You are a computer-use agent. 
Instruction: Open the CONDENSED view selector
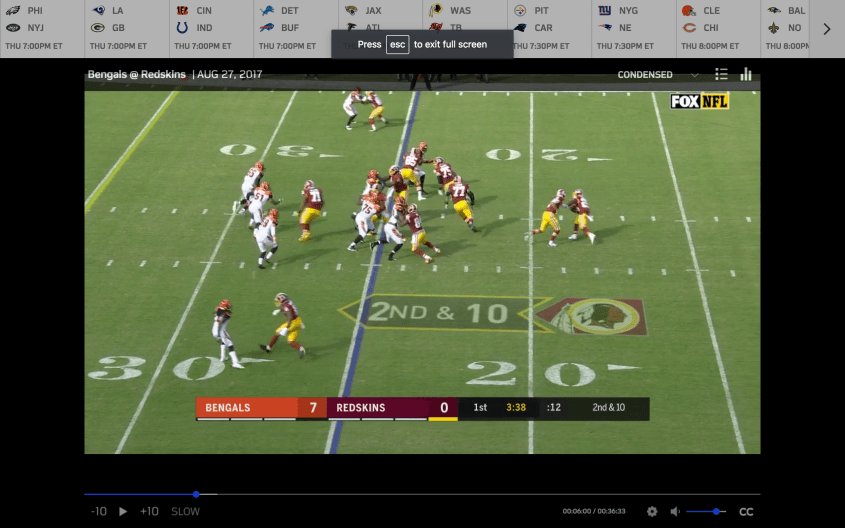click(x=645, y=75)
